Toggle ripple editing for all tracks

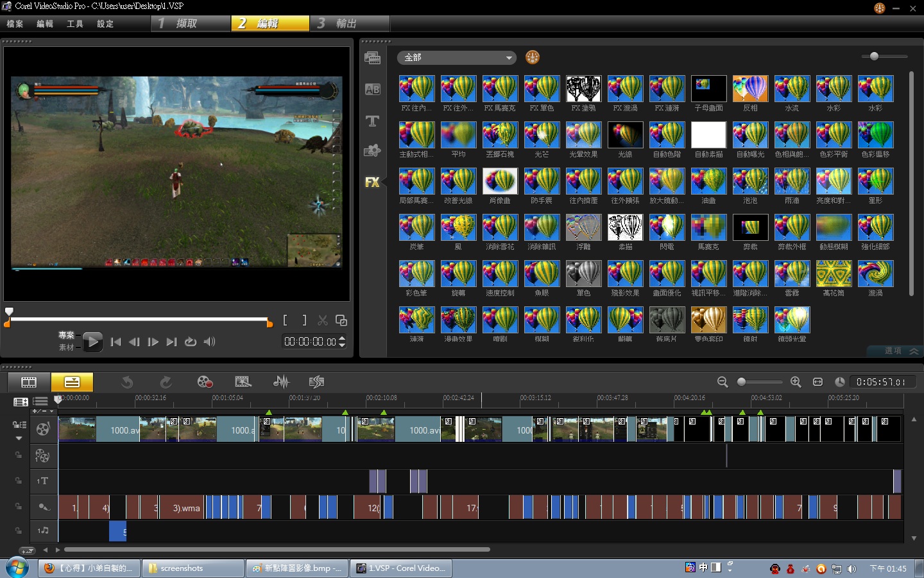point(19,425)
